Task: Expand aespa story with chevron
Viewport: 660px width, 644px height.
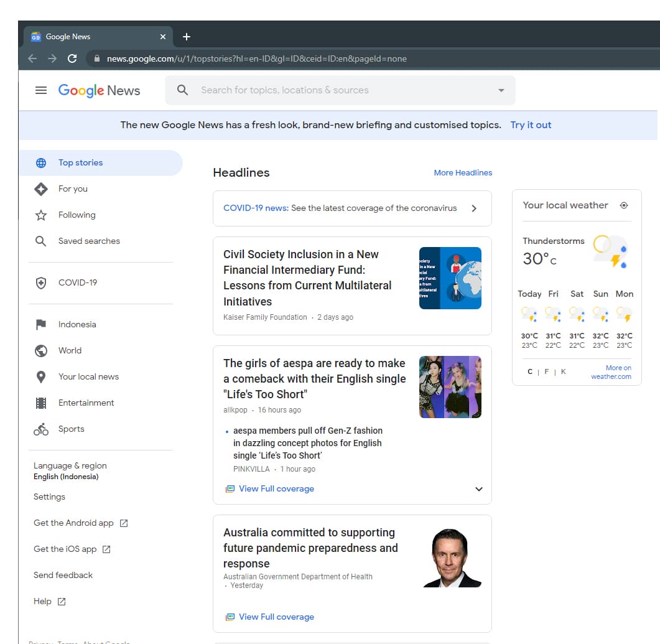Action: 478,488
